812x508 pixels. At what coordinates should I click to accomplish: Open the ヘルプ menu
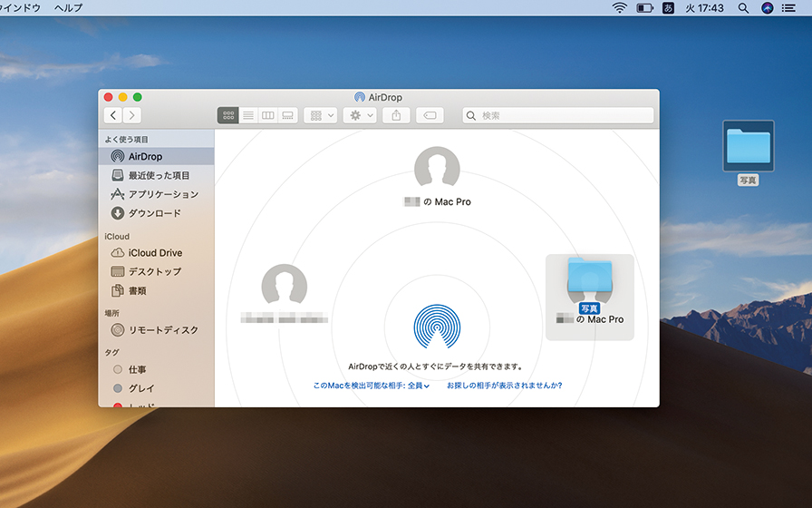tap(68, 7)
